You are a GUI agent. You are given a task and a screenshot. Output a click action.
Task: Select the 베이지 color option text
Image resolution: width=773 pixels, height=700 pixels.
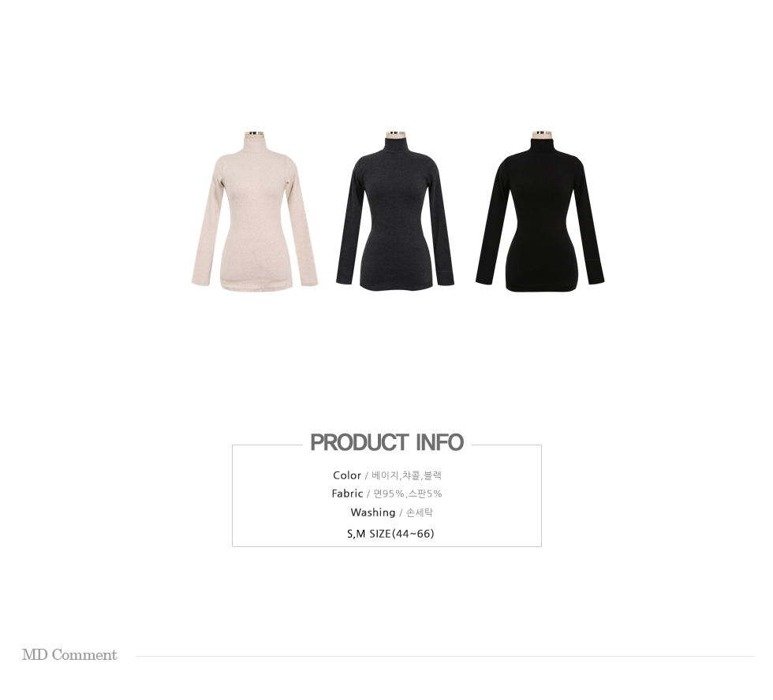click(x=385, y=475)
